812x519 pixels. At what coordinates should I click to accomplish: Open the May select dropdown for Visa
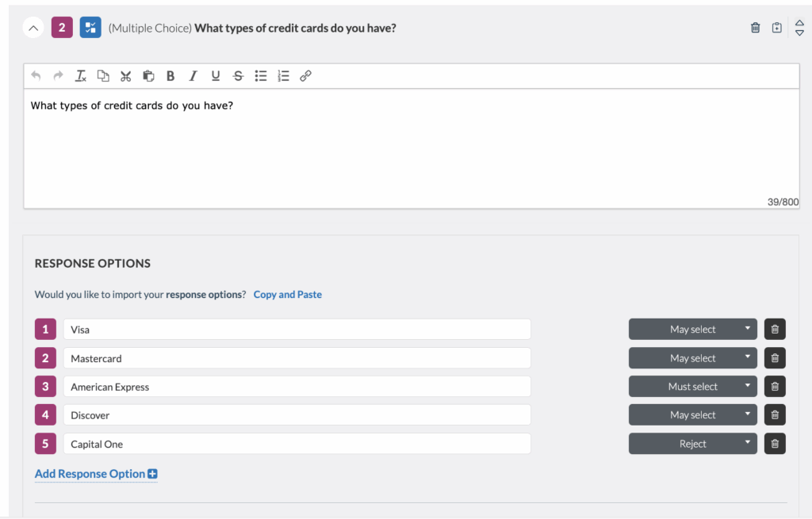point(692,329)
